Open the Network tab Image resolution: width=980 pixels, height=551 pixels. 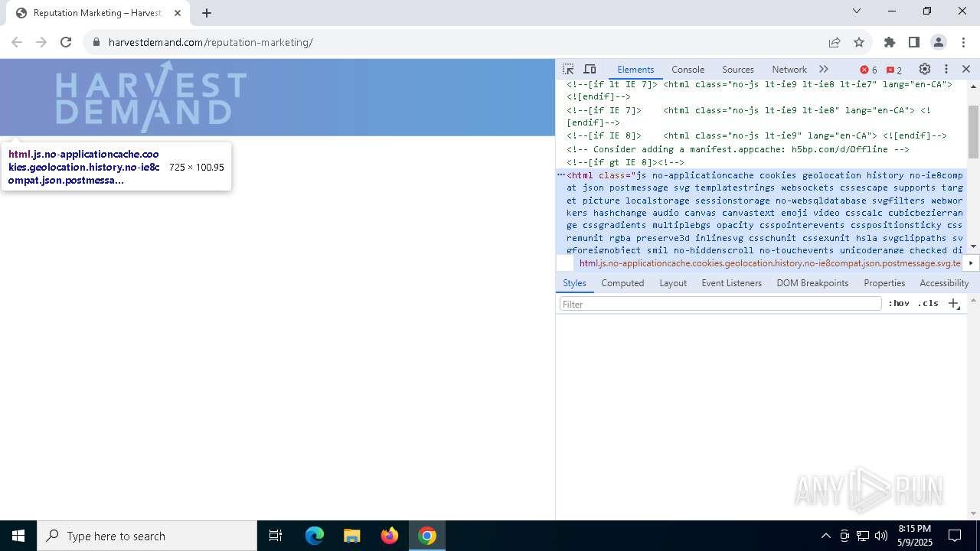click(x=789, y=69)
